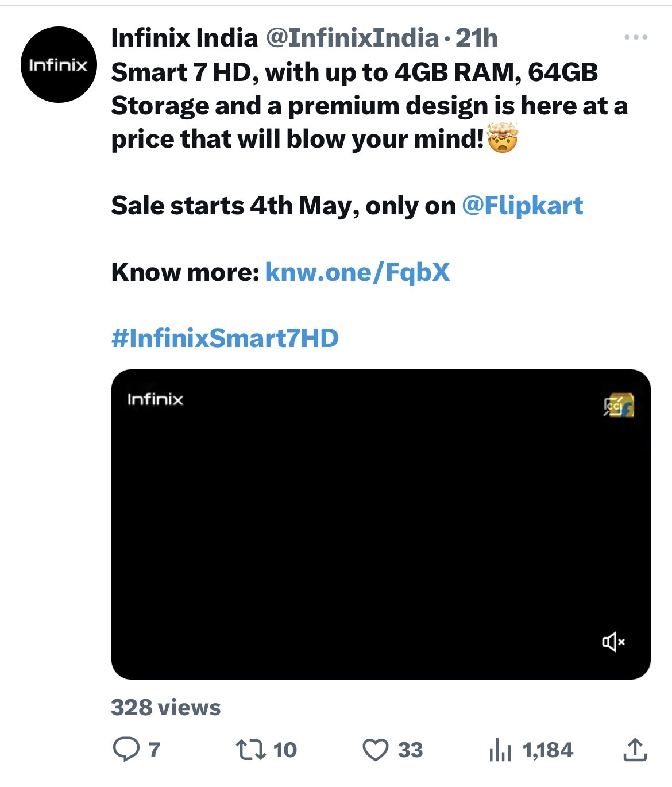The width and height of the screenshot is (672, 787).
Task: Click the Infinix watermark inside the video
Action: [x=155, y=399]
